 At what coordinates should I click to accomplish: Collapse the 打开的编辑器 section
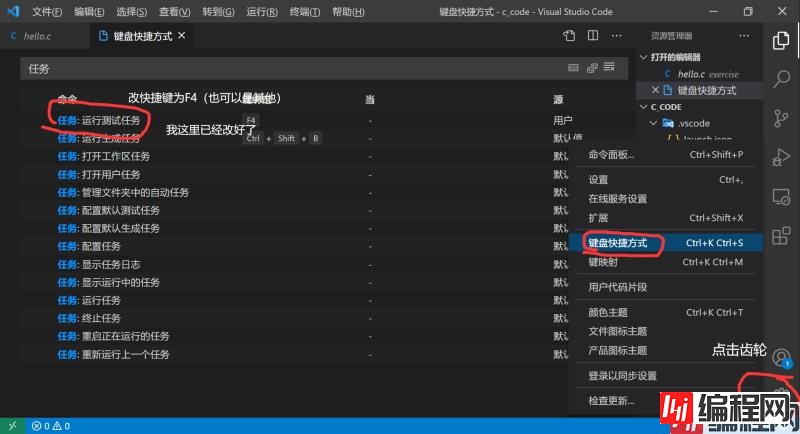click(x=645, y=57)
